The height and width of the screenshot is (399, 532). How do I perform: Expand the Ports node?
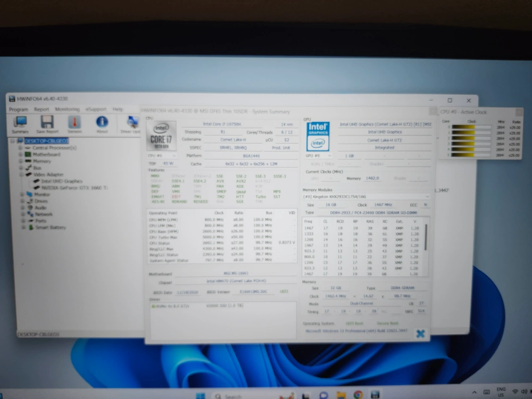(23, 221)
